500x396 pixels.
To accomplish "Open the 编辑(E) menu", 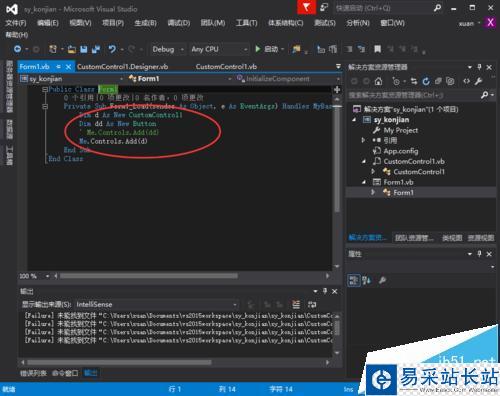I will (x=48, y=23).
